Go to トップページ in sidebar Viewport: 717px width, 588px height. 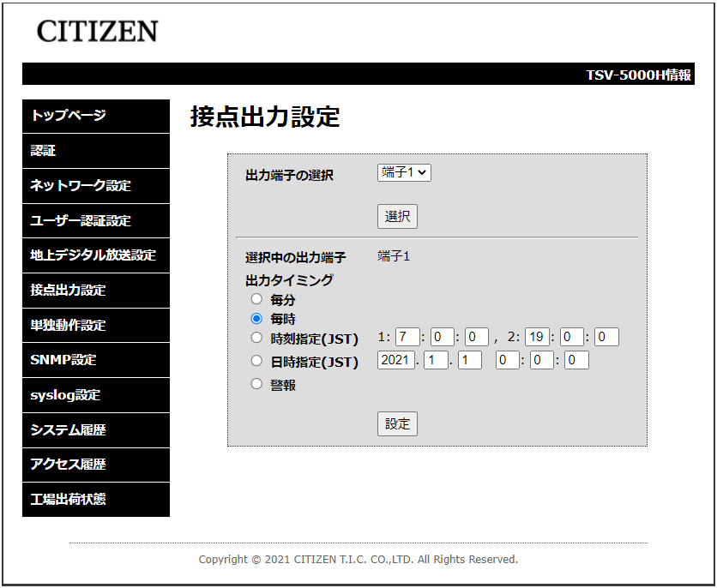point(96,116)
